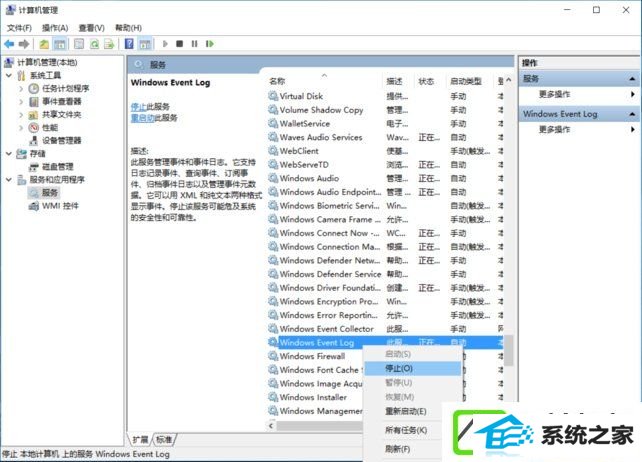Select the WalletService service row
The image size is (642, 462).
point(385,124)
